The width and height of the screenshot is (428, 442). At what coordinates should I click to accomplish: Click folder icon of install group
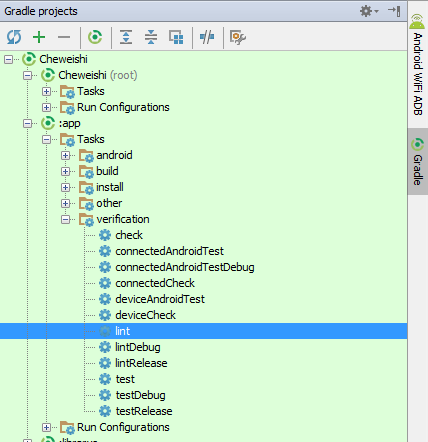(86, 188)
